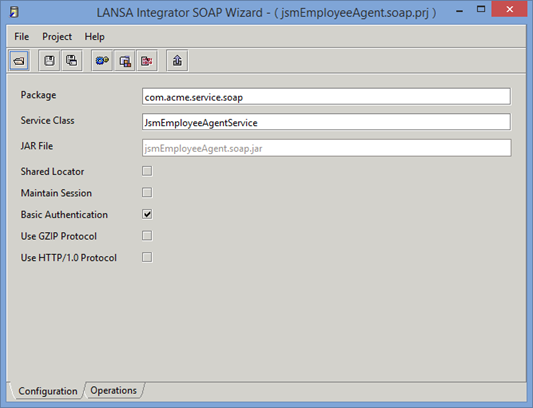Open the File menu
533x408 pixels.
coord(21,37)
